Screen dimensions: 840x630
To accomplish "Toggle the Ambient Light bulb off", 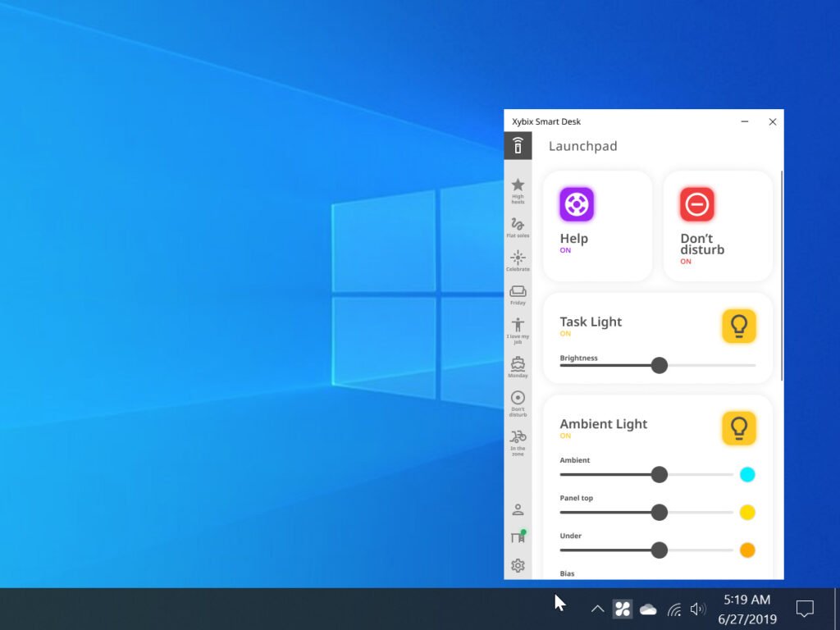I will [739, 427].
